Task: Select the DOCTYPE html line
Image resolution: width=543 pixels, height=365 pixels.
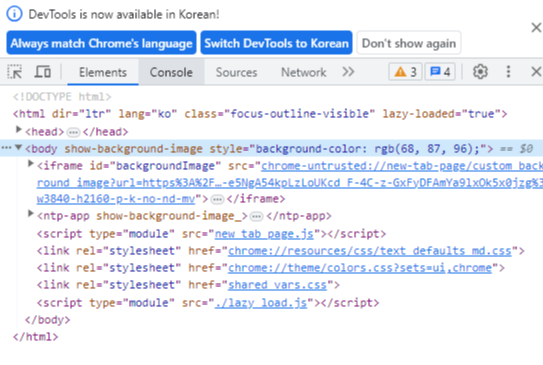Action: pyautogui.click(x=62, y=97)
